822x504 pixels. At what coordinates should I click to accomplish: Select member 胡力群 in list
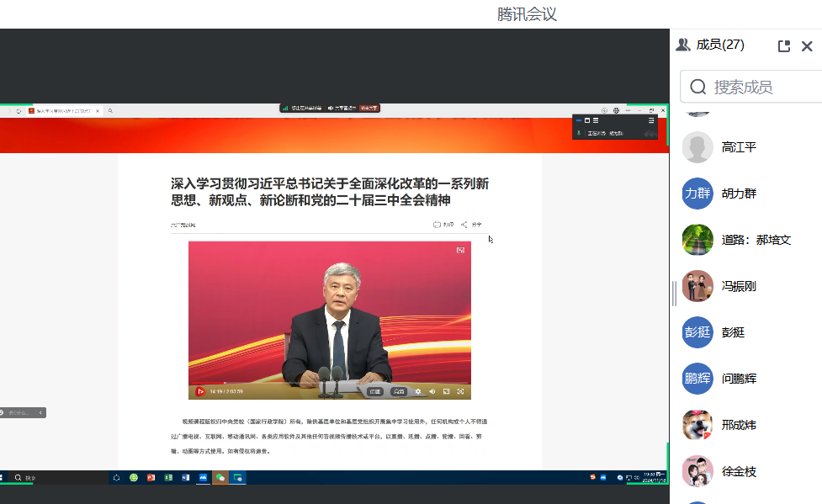coord(739,194)
